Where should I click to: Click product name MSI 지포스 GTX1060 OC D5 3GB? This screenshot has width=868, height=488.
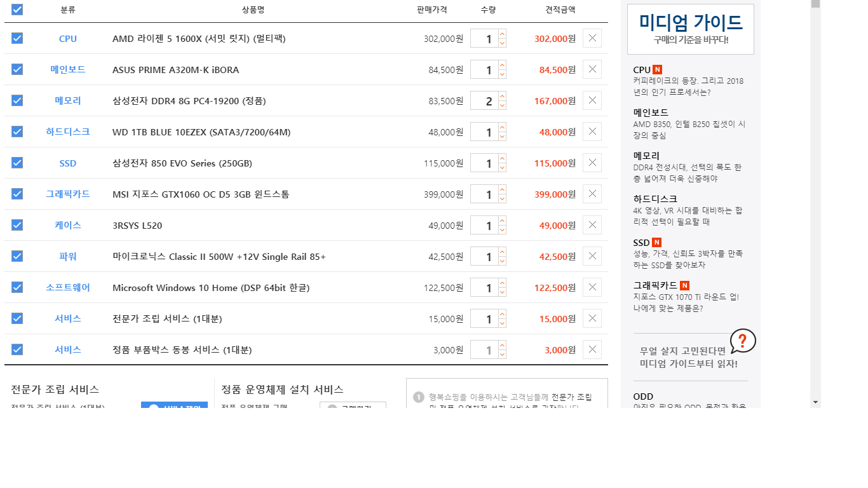[x=201, y=194]
